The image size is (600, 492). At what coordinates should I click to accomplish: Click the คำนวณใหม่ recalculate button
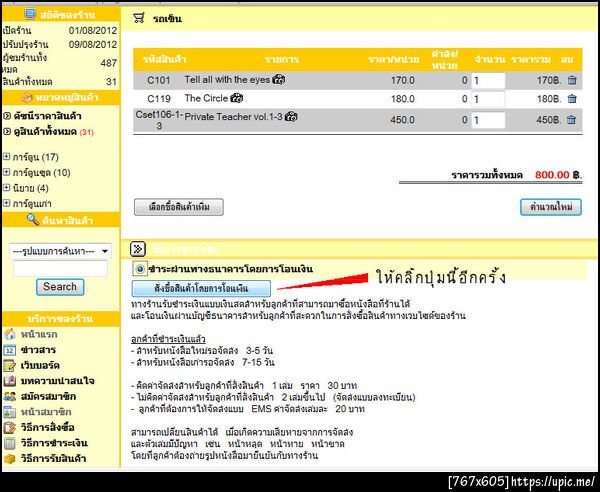[x=551, y=207]
